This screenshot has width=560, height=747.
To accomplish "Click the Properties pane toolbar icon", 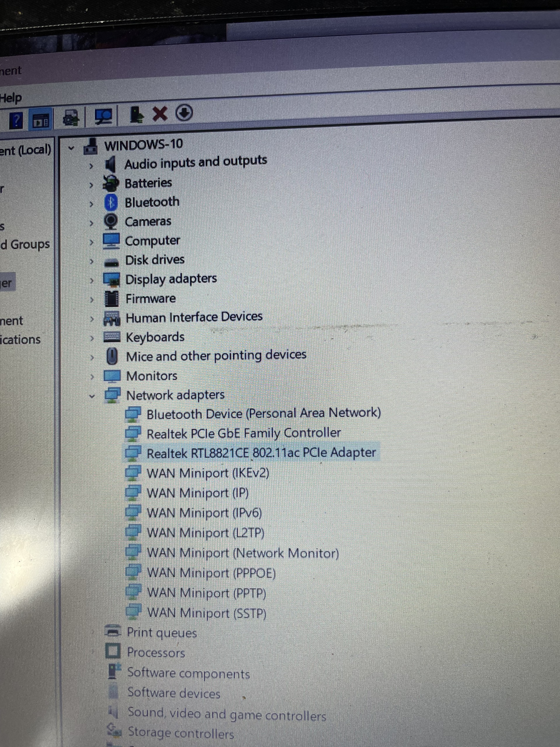I will tap(41, 119).
